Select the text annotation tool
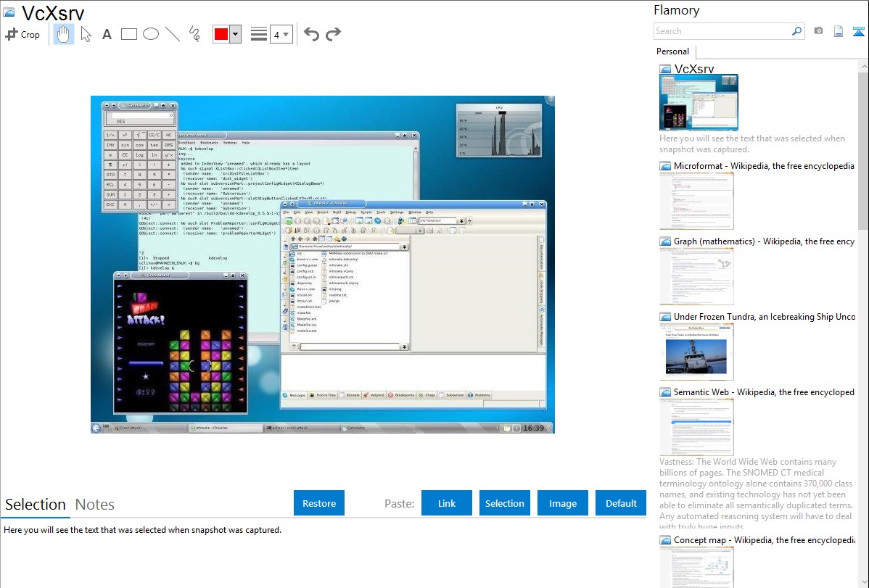 107,34
